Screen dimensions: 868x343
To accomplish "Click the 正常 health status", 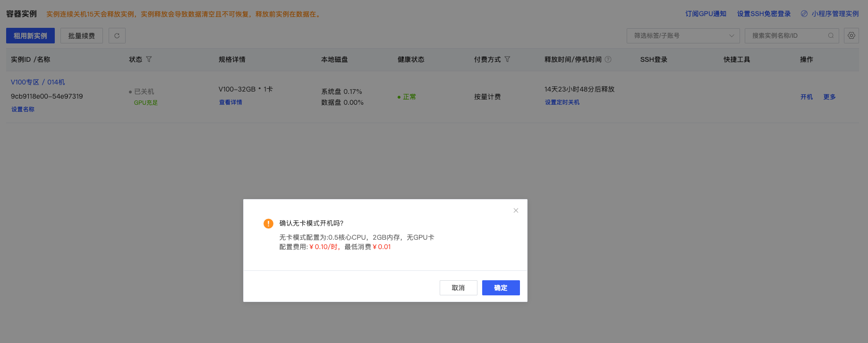I will pyautogui.click(x=409, y=97).
